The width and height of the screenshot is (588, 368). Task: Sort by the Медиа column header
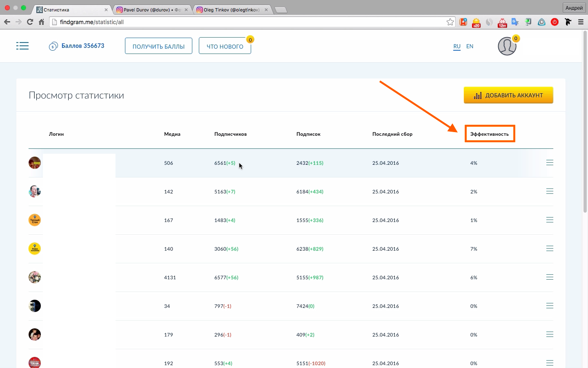[x=172, y=134]
